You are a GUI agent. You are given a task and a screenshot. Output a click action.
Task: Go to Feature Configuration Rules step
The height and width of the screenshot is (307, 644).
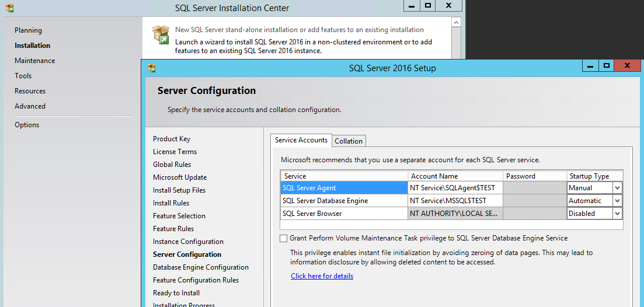[196, 280]
